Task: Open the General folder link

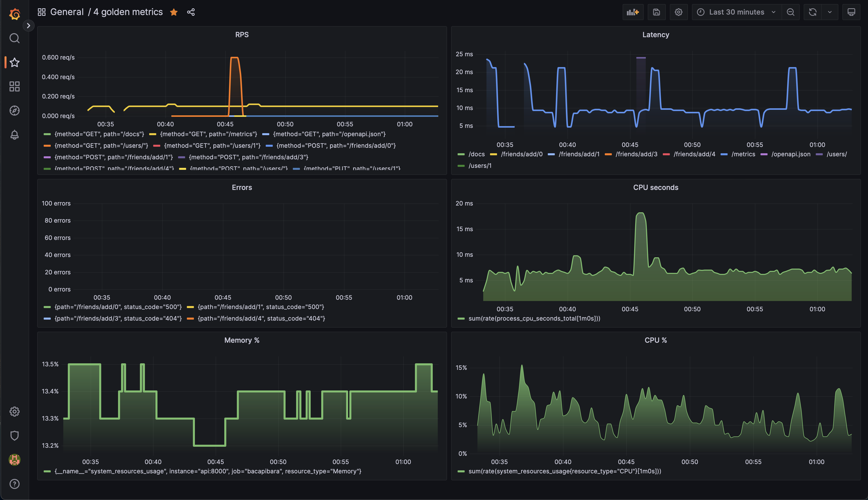Action: [x=67, y=12]
